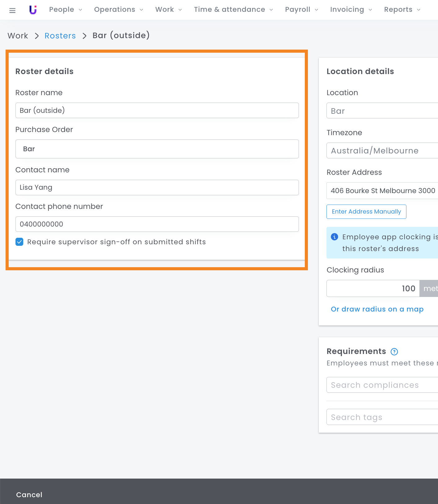Open the hamburger navigation menu

click(x=12, y=11)
